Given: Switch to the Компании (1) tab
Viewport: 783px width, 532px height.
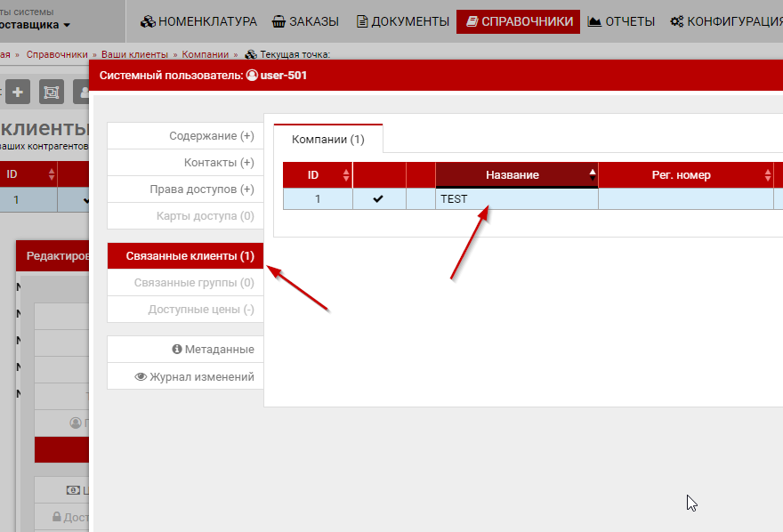Looking at the screenshot, I should 327,140.
